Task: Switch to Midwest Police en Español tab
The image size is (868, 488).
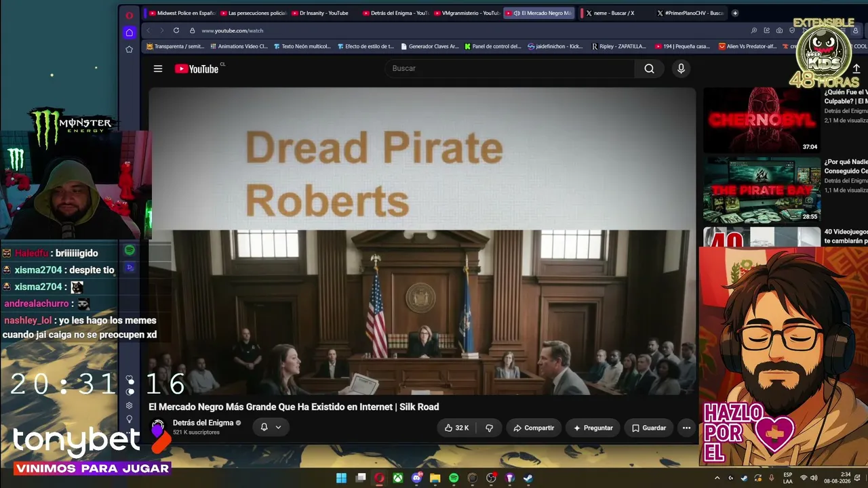Action: pos(181,13)
